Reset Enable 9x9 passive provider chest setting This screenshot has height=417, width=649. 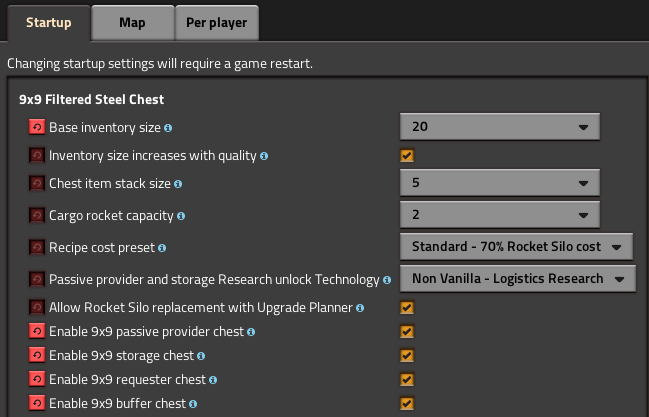(x=37, y=331)
